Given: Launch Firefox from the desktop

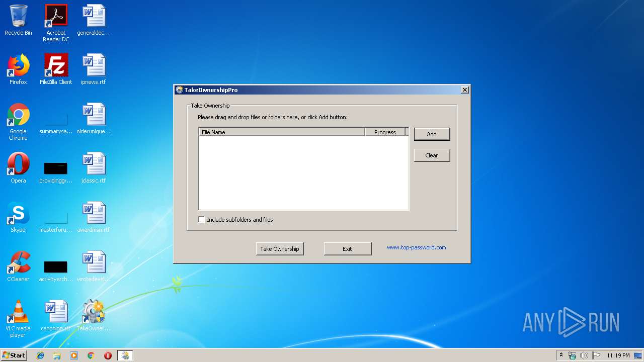Looking at the screenshot, I should (x=18, y=69).
